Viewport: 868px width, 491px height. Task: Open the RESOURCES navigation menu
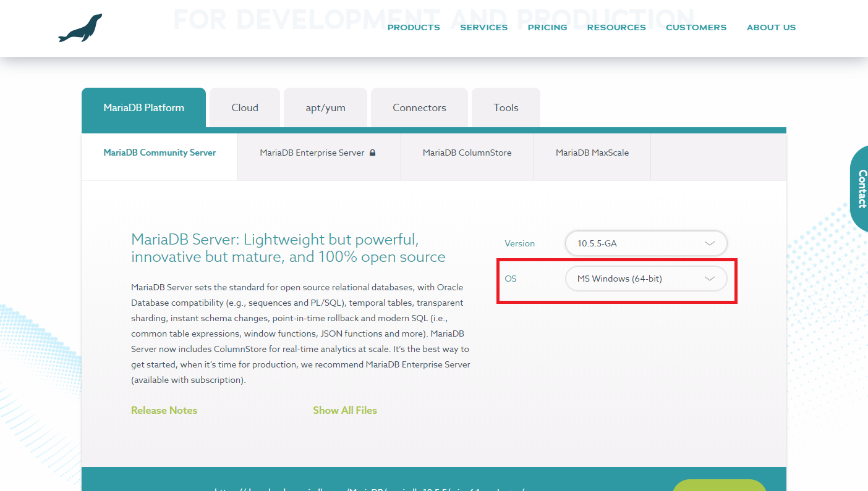[616, 27]
